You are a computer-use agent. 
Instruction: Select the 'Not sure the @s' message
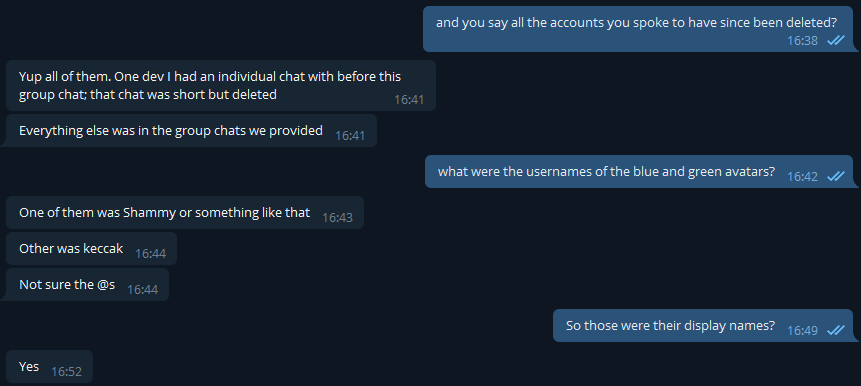(x=87, y=284)
